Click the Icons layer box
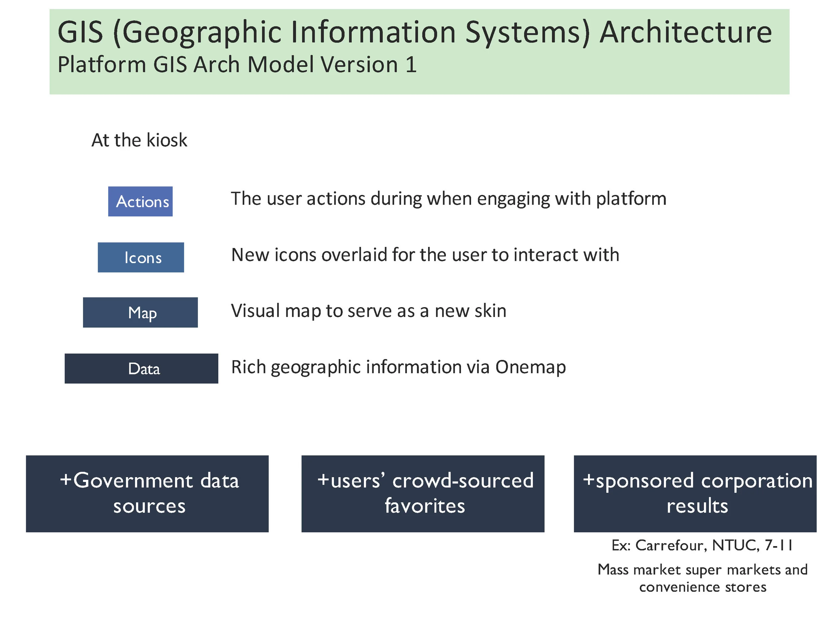840x618 pixels. click(x=141, y=257)
